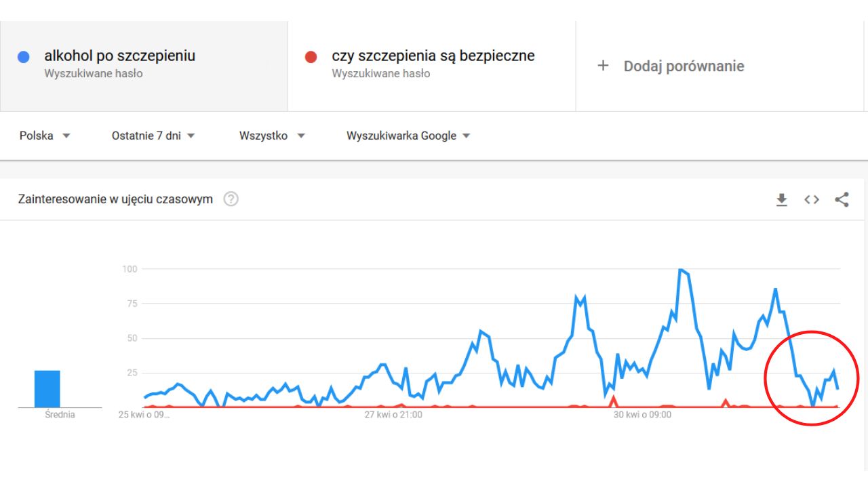Expand the Ostatnie 7 dni time range
Image resolution: width=868 pixels, height=488 pixels.
click(153, 136)
